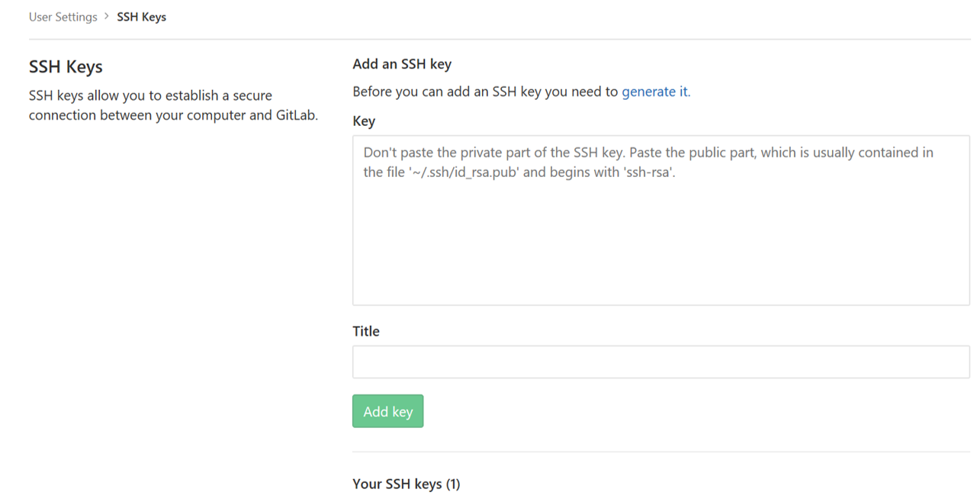
Task: Click the breadcrumb chevron separator
Action: [x=107, y=17]
